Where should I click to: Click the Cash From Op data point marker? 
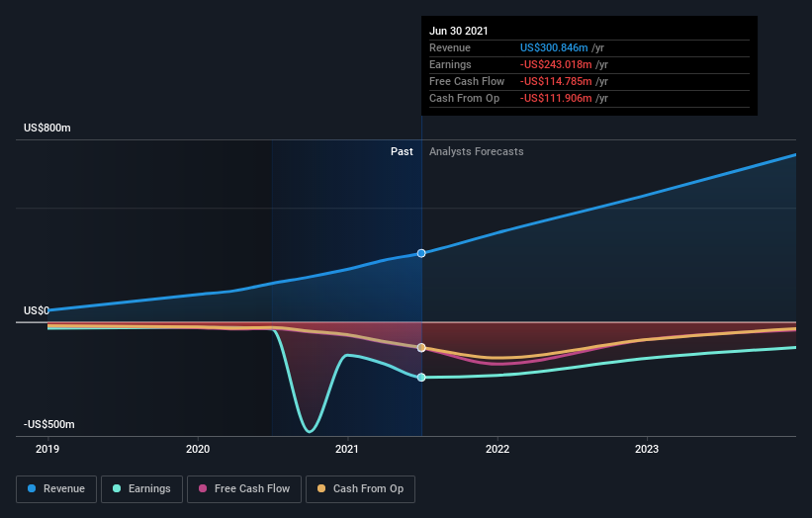(421, 348)
